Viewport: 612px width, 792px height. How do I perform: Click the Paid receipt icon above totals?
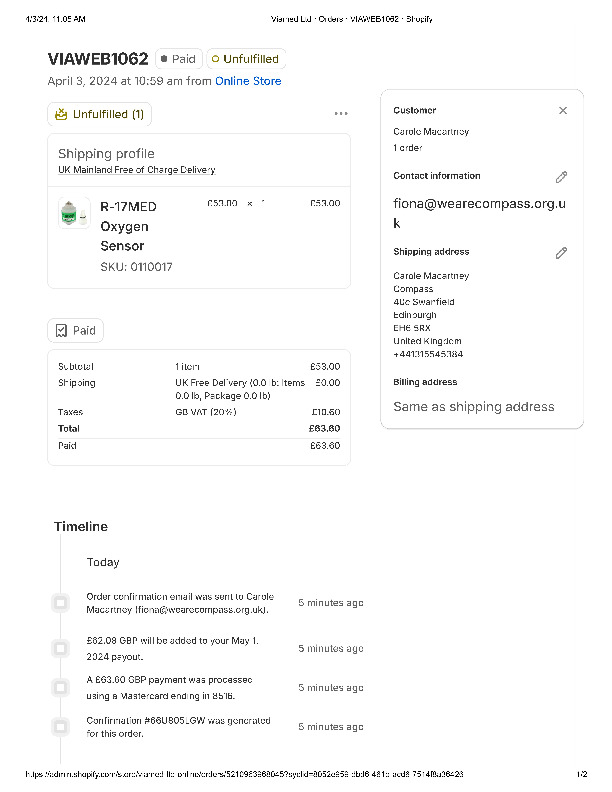[62, 330]
